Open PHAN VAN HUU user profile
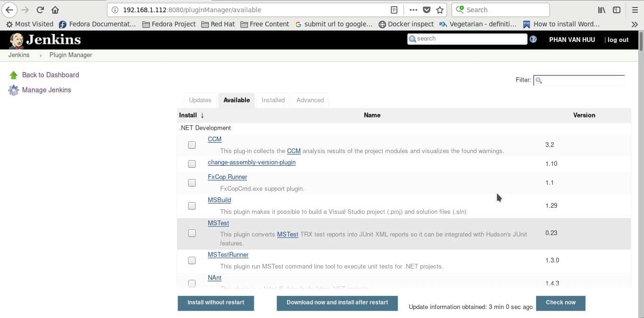Image resolution: width=644 pixels, height=318 pixels. click(572, 40)
